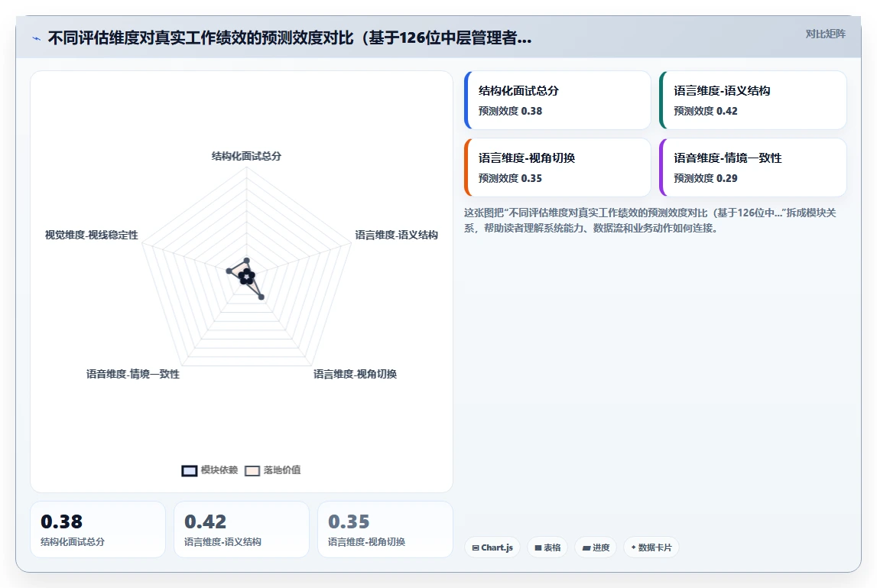877x588 pixels.
Task: Click radar axis label 语言维度-语义结构
Action: (x=397, y=235)
